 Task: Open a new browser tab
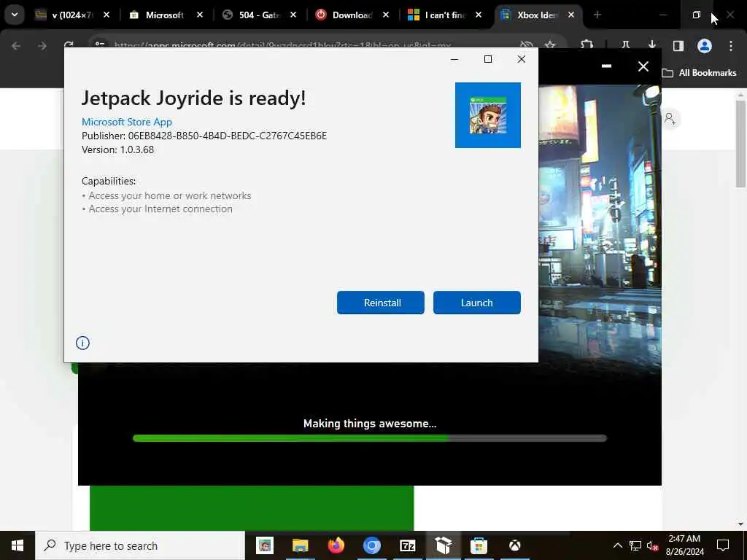(x=597, y=15)
